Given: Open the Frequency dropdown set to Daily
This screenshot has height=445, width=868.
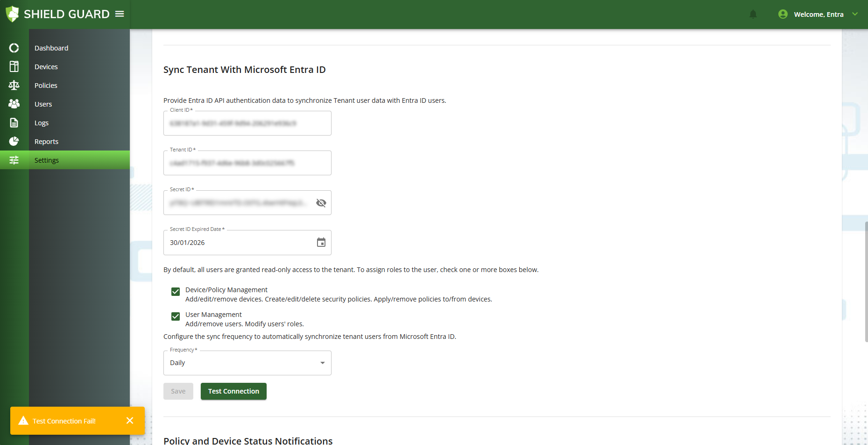Looking at the screenshot, I should tap(247, 363).
